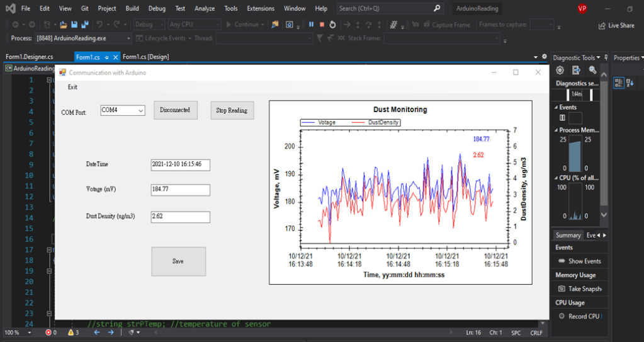Click Zoom In icon in Diagnostic Tools
This screenshot has width=644, height=342.
[x=592, y=70]
